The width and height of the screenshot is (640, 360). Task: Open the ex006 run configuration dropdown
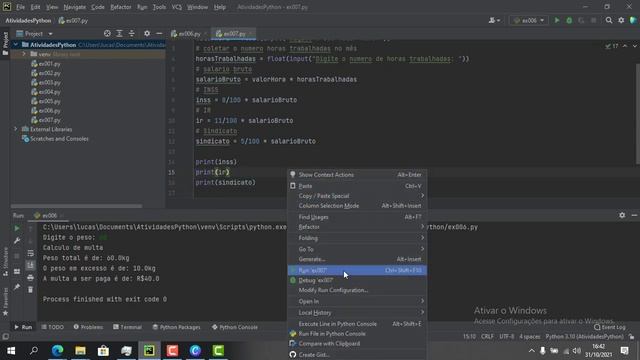[529, 20]
